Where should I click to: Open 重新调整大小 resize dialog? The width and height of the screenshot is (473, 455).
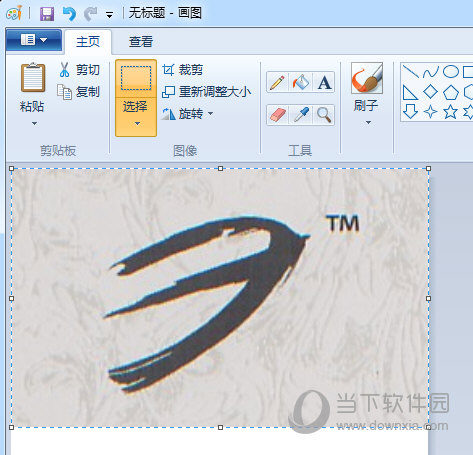206,92
